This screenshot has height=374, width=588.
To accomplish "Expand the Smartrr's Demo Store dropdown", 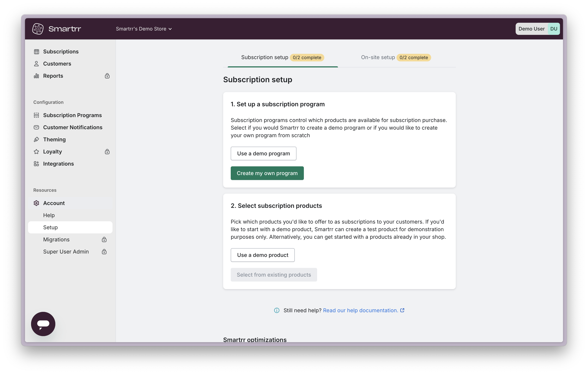I will point(144,29).
